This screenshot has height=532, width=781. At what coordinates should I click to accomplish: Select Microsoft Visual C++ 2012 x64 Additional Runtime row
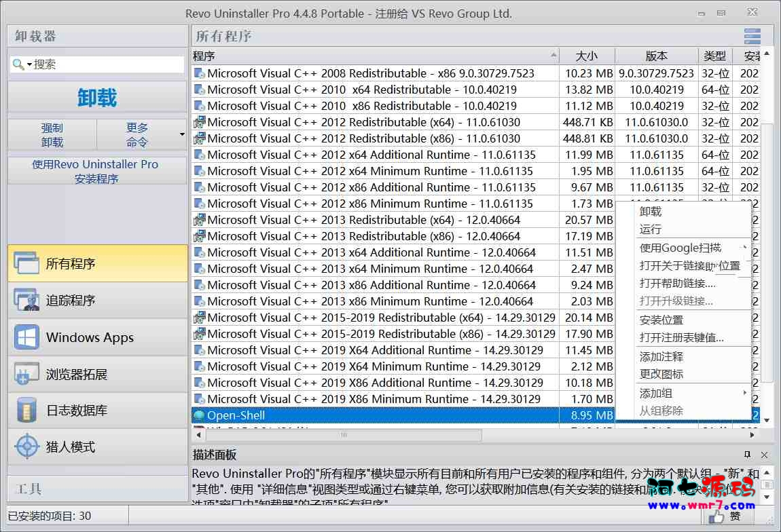(x=475, y=155)
